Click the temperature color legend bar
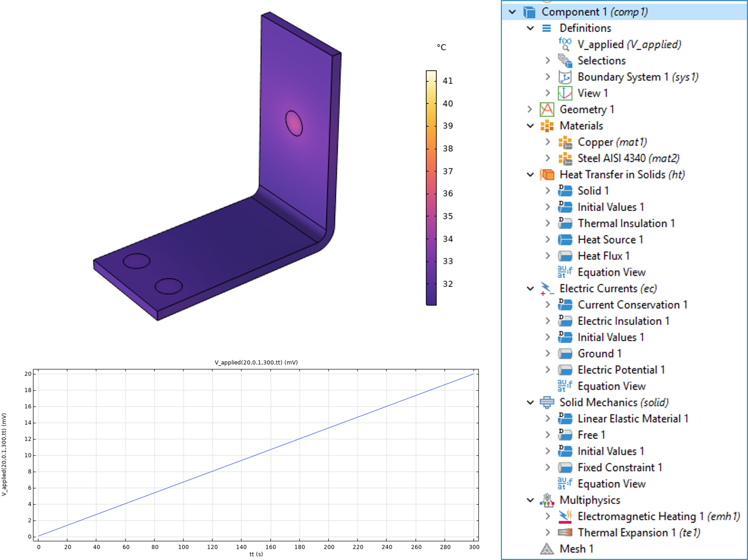Screen dimensions: 748x560 [x=431, y=188]
